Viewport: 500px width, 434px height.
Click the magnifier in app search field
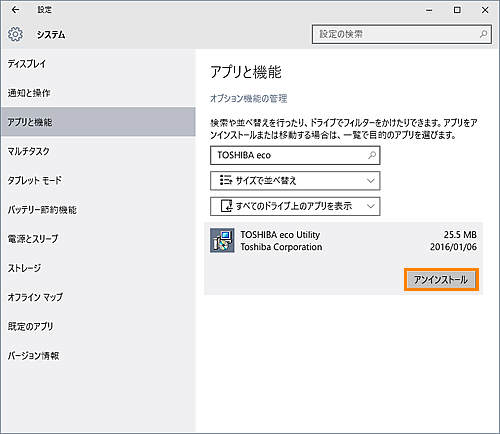pyautogui.click(x=372, y=155)
